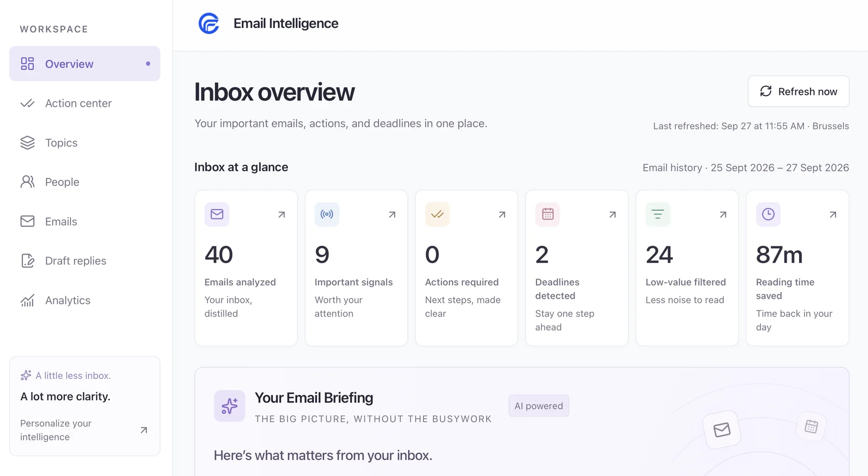Click the Action center double-check icon
Image resolution: width=868 pixels, height=476 pixels.
[x=27, y=103]
